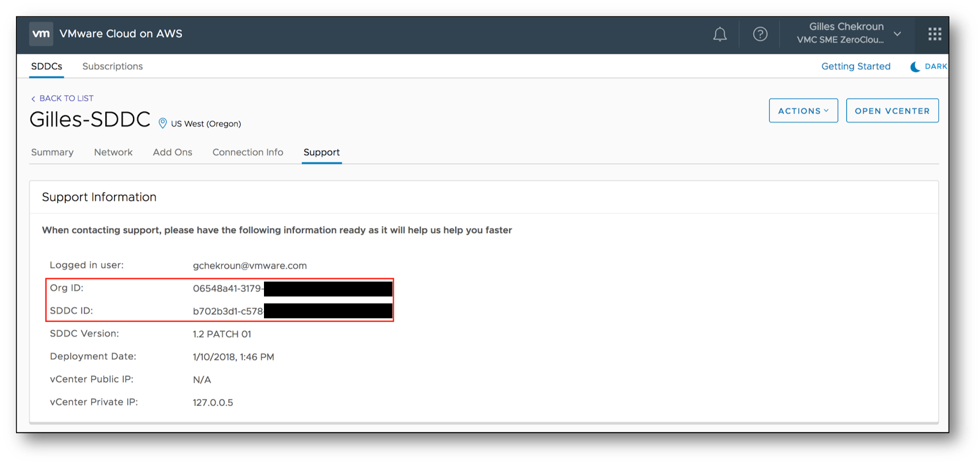
Task: Click the Logged in user label
Action: [87, 265]
